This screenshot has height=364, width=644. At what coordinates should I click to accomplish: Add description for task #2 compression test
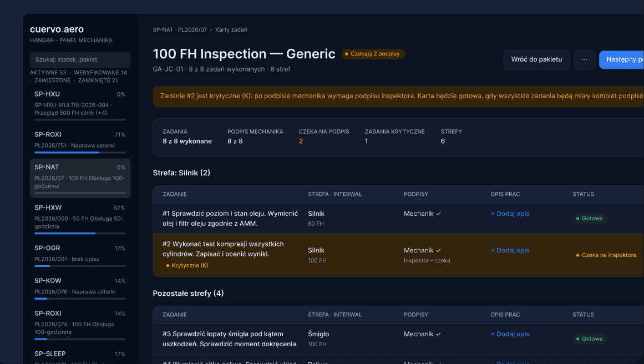tap(510, 250)
